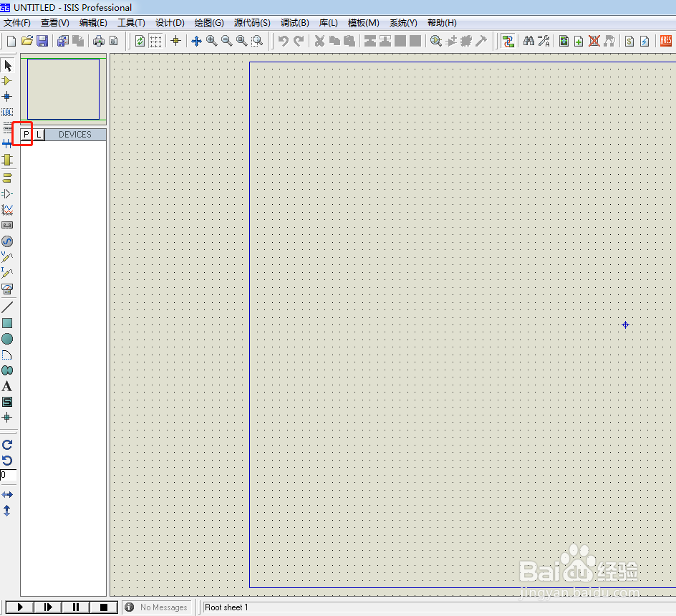Toggle the false origin crosshair button

pyautogui.click(x=175, y=41)
